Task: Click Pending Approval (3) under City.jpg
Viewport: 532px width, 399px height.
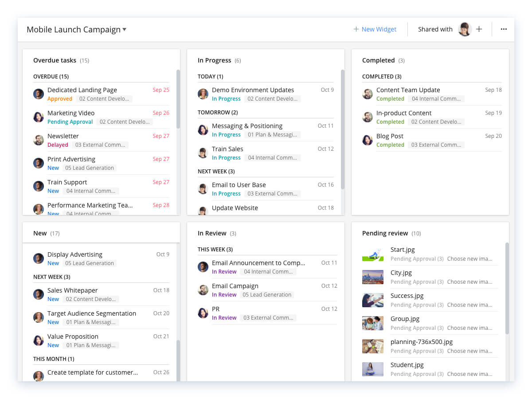Action: pyautogui.click(x=417, y=282)
